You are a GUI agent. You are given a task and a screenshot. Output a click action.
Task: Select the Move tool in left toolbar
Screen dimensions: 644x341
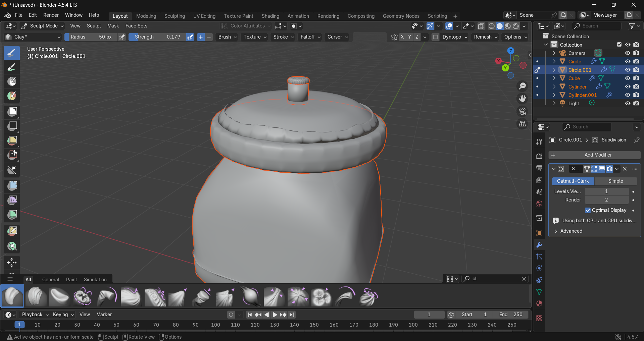[12, 262]
